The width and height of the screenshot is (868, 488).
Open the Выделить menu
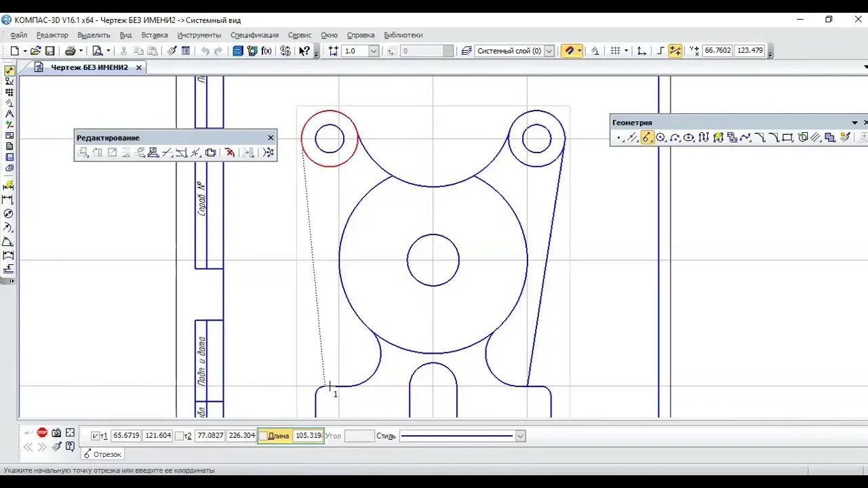point(94,35)
